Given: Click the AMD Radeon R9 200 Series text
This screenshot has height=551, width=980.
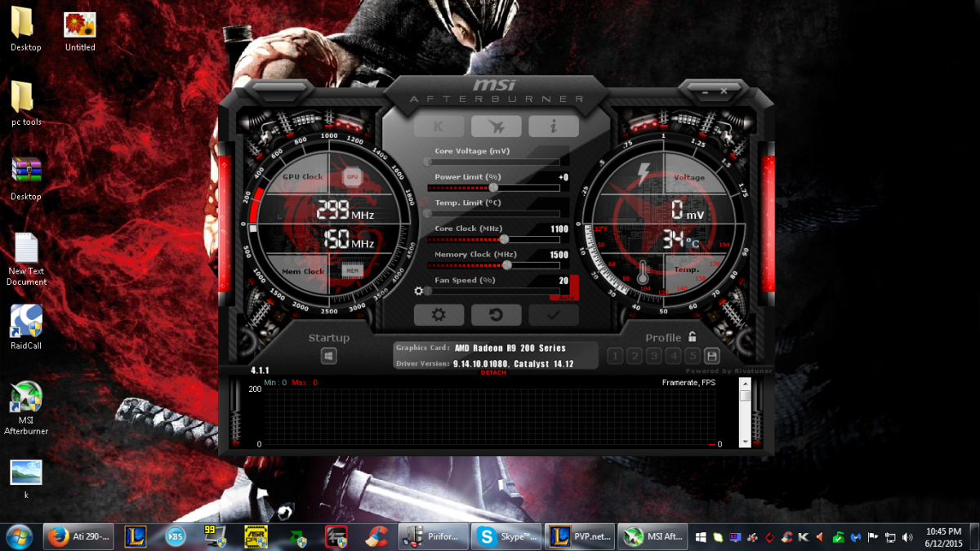Looking at the screenshot, I should point(510,348).
